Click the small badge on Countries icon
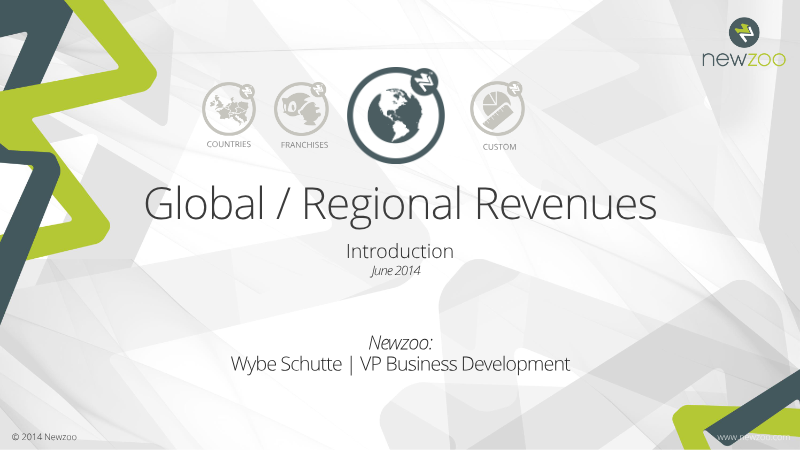The height and width of the screenshot is (450, 800). pos(247,91)
